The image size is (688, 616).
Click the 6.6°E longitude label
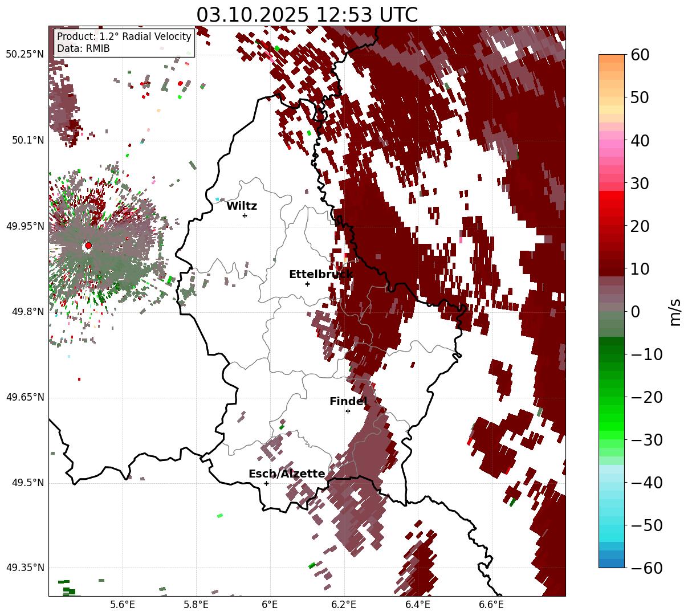pos(491,604)
